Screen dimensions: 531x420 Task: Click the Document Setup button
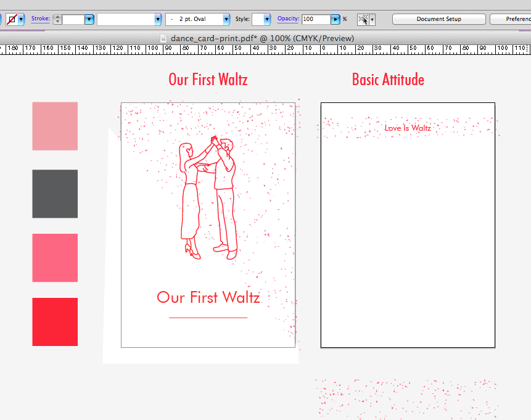click(x=439, y=19)
